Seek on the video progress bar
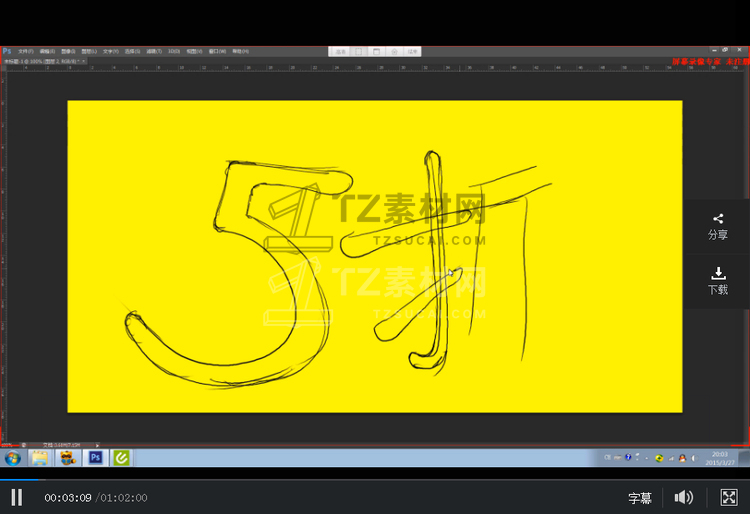This screenshot has width=750, height=514. tap(375, 479)
